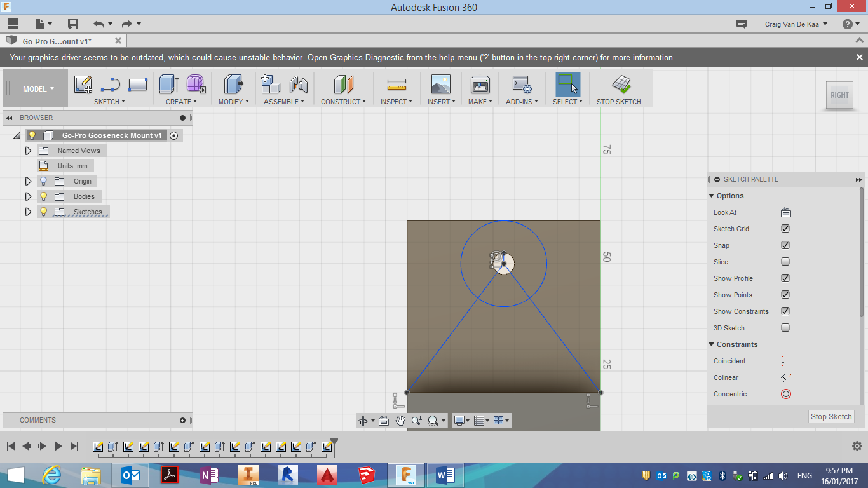The height and width of the screenshot is (488, 868).
Task: Click the Redo arrow
Action: (126, 24)
